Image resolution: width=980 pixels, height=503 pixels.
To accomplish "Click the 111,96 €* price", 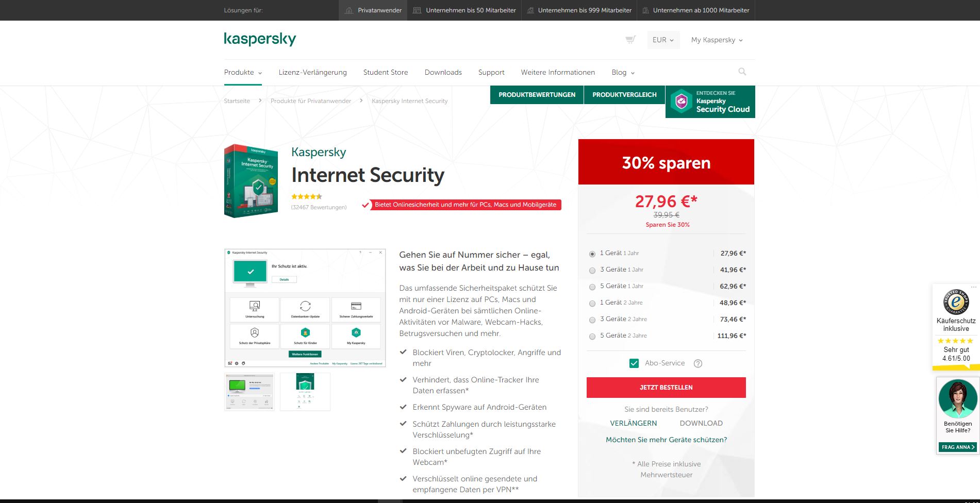I will click(732, 336).
